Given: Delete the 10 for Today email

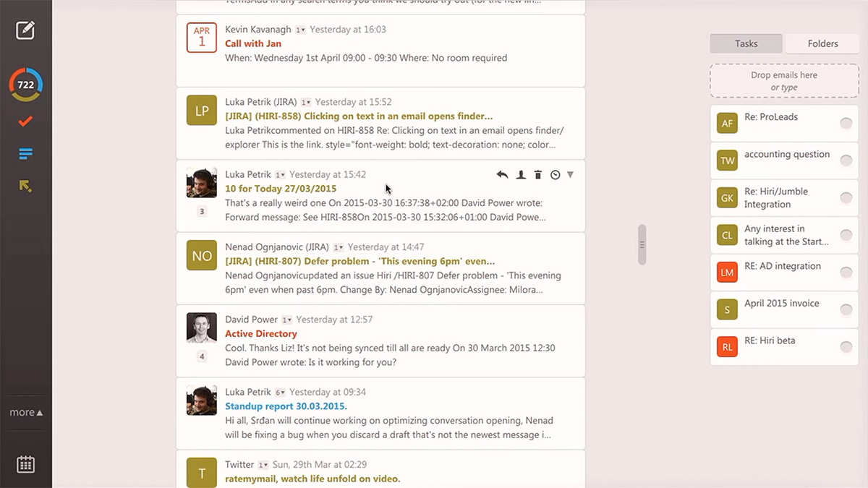Looking at the screenshot, I should pos(537,175).
